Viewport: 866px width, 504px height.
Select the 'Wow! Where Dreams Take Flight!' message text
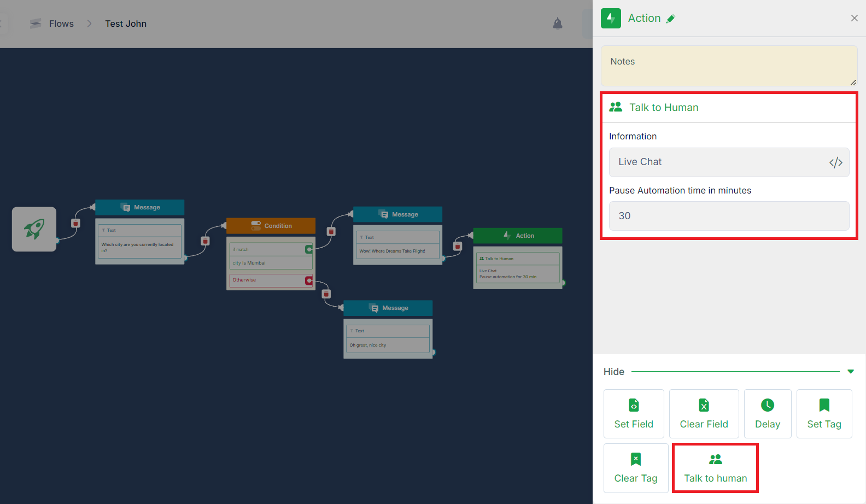pos(392,251)
